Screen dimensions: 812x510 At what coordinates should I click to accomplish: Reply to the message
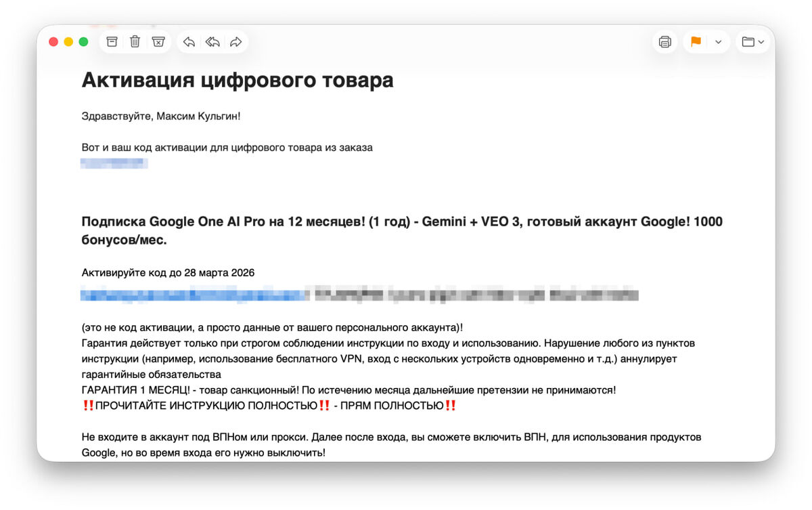(189, 42)
